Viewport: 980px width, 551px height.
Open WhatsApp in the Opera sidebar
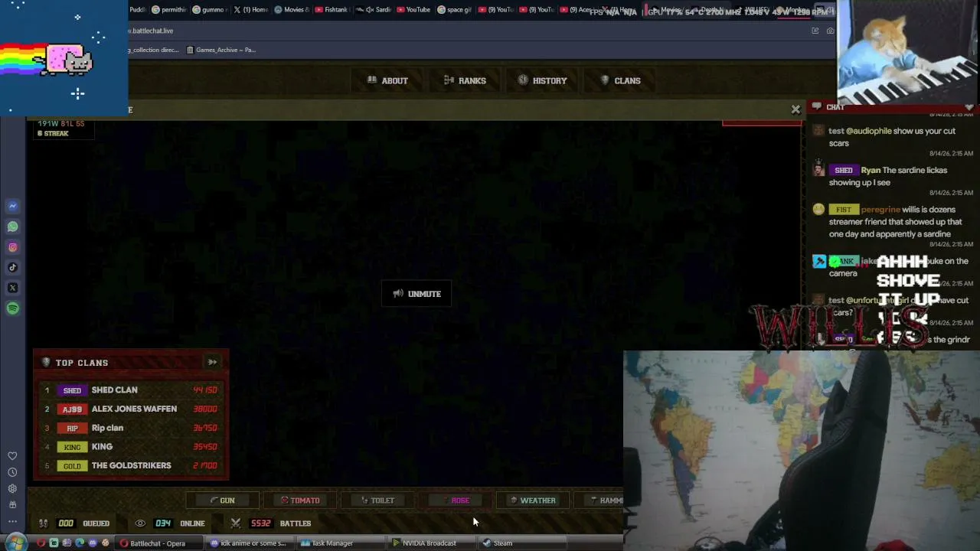click(x=12, y=227)
